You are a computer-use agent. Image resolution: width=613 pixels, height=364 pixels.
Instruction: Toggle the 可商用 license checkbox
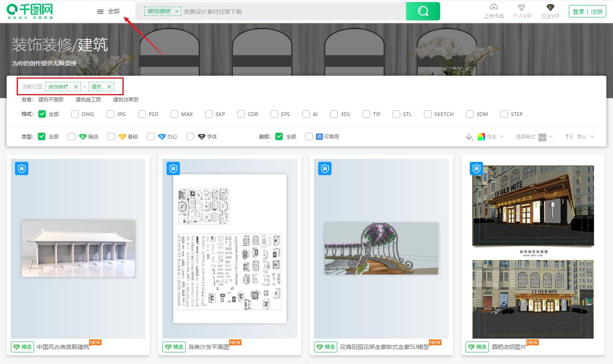click(309, 136)
